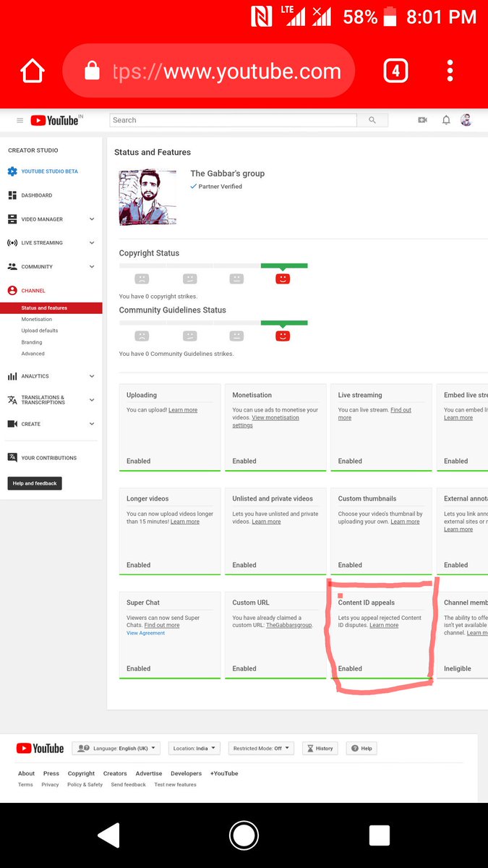Open the notifications bell

pos(446,120)
